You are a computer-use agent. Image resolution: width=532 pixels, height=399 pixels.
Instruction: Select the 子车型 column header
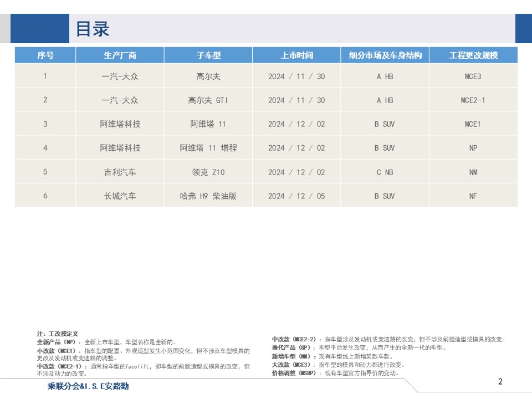click(x=208, y=55)
